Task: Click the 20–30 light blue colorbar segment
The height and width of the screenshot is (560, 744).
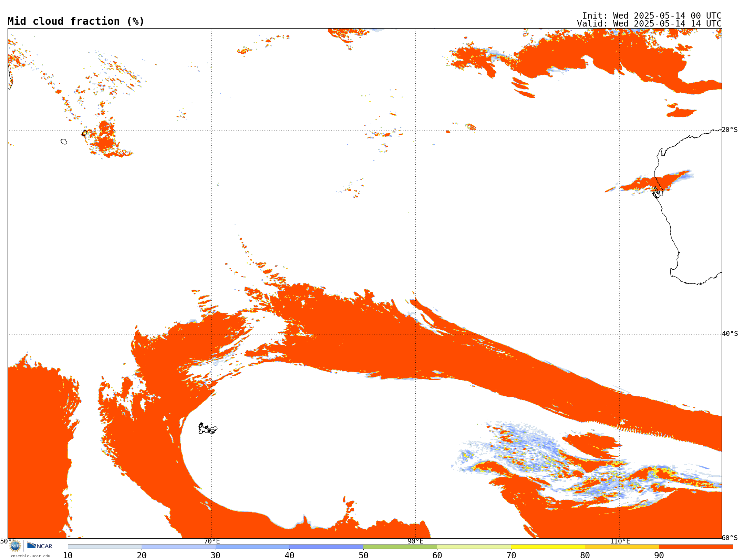Action: [x=178, y=547]
